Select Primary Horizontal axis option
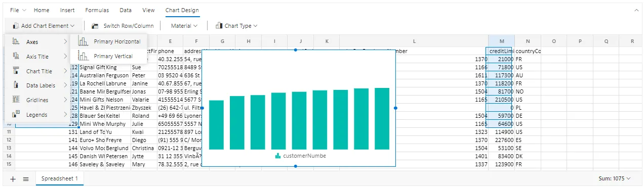Image resolution: width=644 pixels, height=187 pixels. [109, 41]
